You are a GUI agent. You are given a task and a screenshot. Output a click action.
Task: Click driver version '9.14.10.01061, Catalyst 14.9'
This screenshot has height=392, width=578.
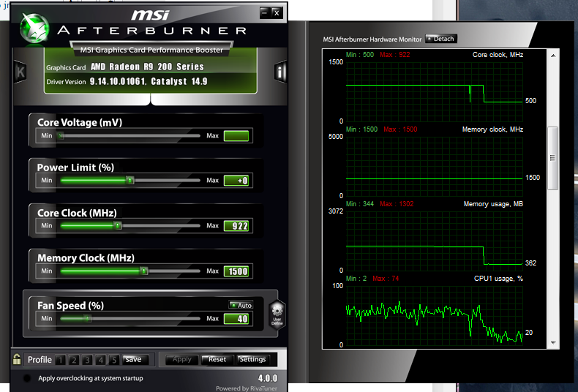coord(149,81)
